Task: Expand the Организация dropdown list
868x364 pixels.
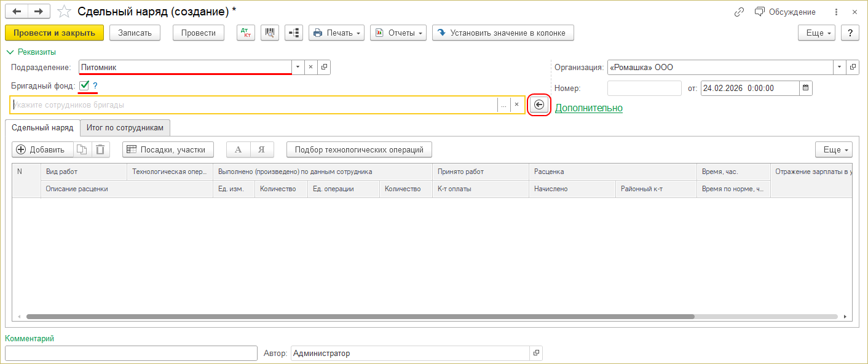Action: click(840, 67)
